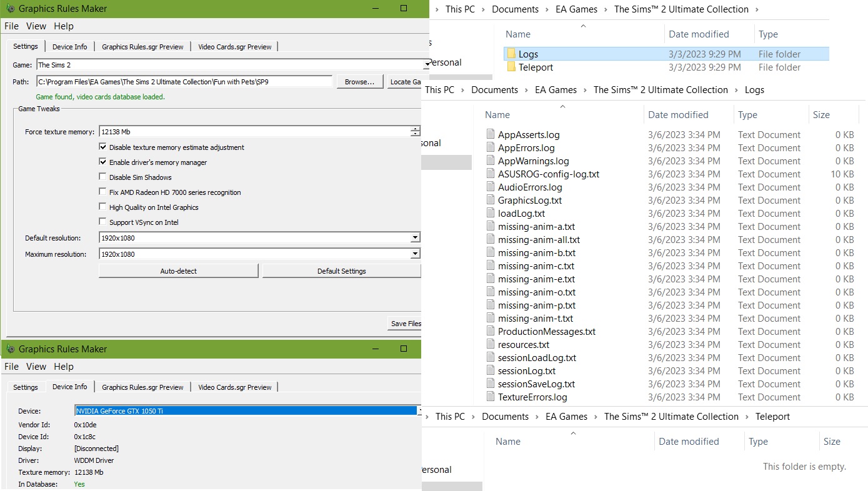Click the AppAsserts.log file icon

[x=491, y=135]
